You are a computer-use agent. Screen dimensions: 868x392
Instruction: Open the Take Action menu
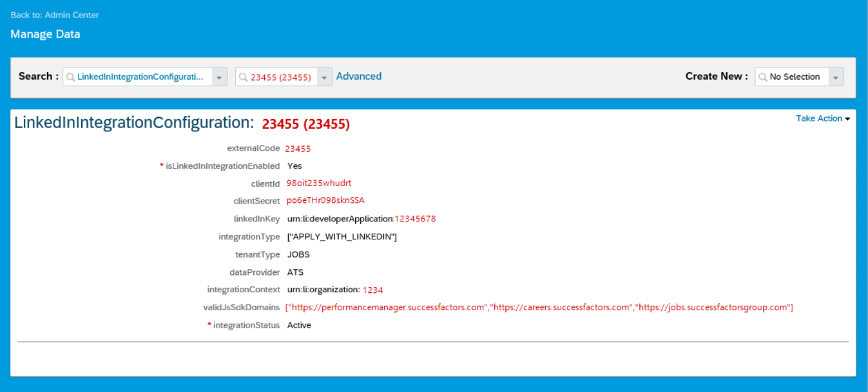(x=823, y=118)
